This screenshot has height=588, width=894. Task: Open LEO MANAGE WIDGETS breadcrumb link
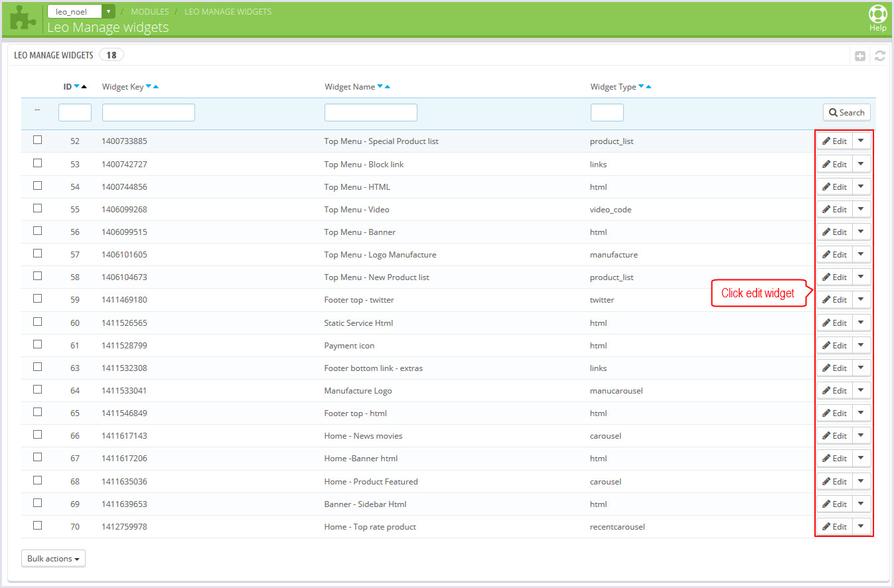point(228,12)
